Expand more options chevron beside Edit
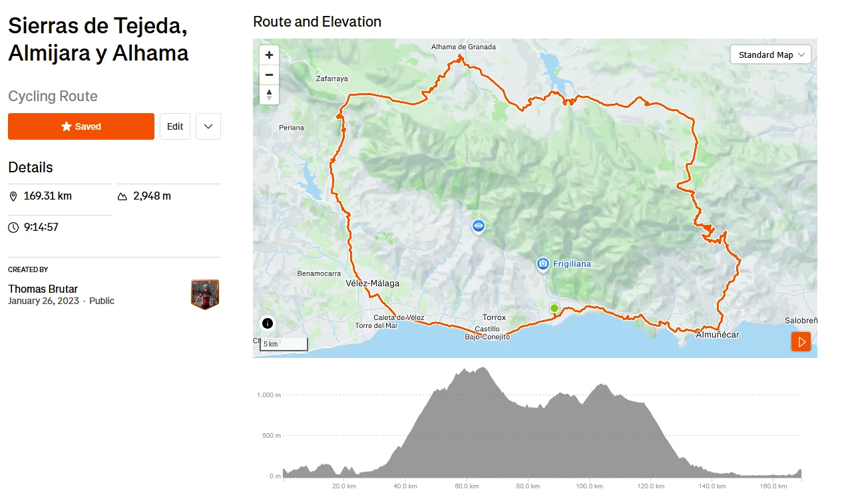 click(x=208, y=126)
